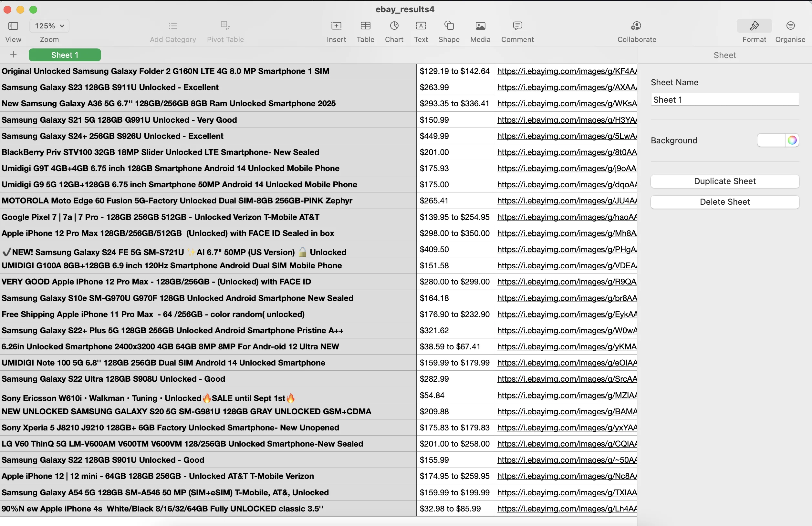Click the Collaborate icon

tap(636, 26)
